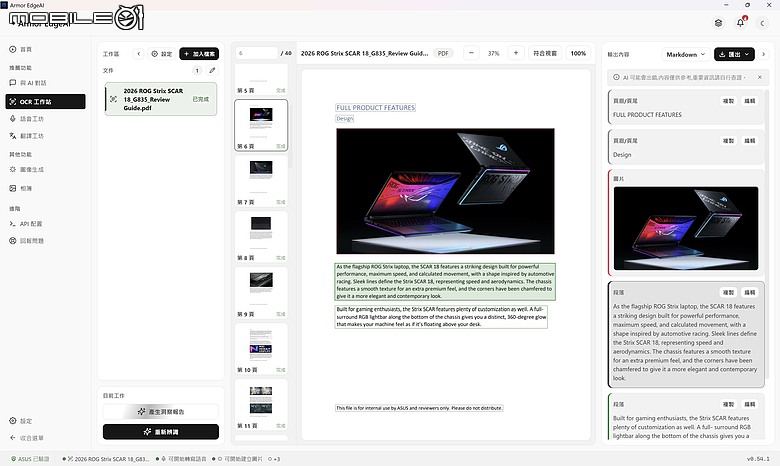
Task: Zoom in with the plus button
Action: click(x=516, y=53)
